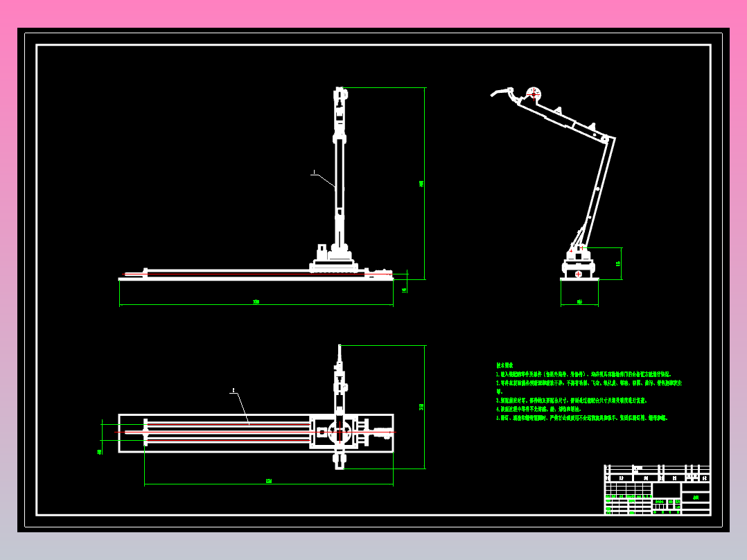
Task: Select technical requirement note number 4
Action: coord(539,409)
